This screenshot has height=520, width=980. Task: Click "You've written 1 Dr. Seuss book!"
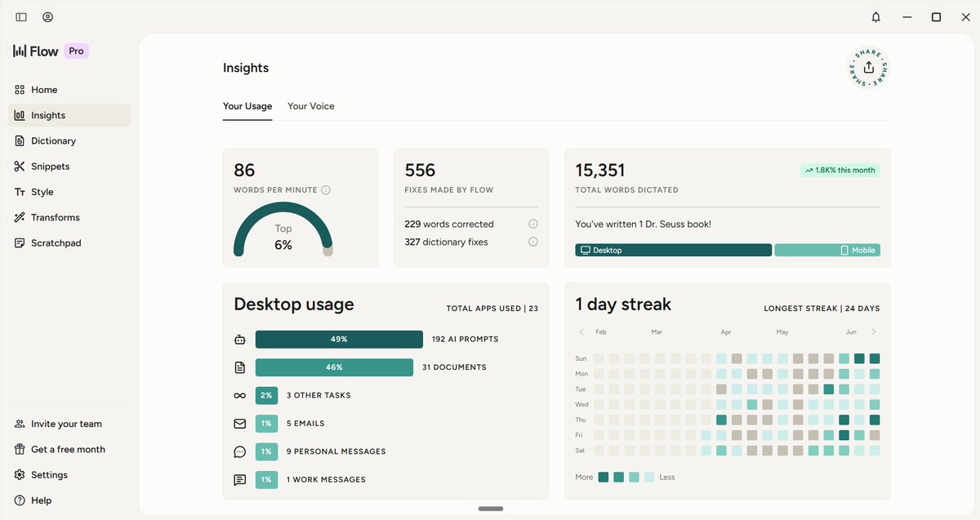click(x=644, y=224)
